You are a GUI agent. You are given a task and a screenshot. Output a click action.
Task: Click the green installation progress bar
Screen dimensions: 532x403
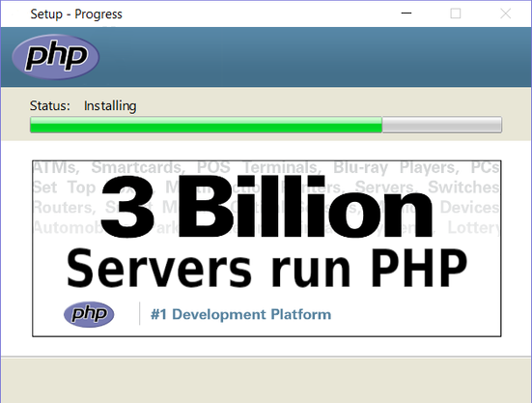266,125
